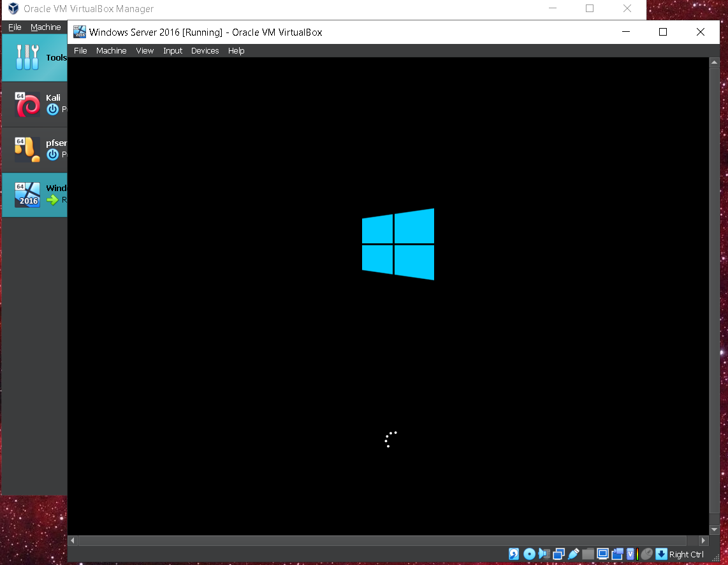This screenshot has width=728, height=565.
Task: Click the pfsense powered-off state icon
Action: (52, 155)
